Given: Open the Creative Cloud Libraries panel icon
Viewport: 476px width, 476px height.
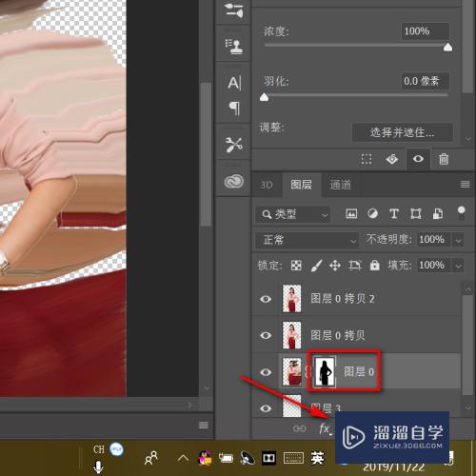Looking at the screenshot, I should click(234, 182).
